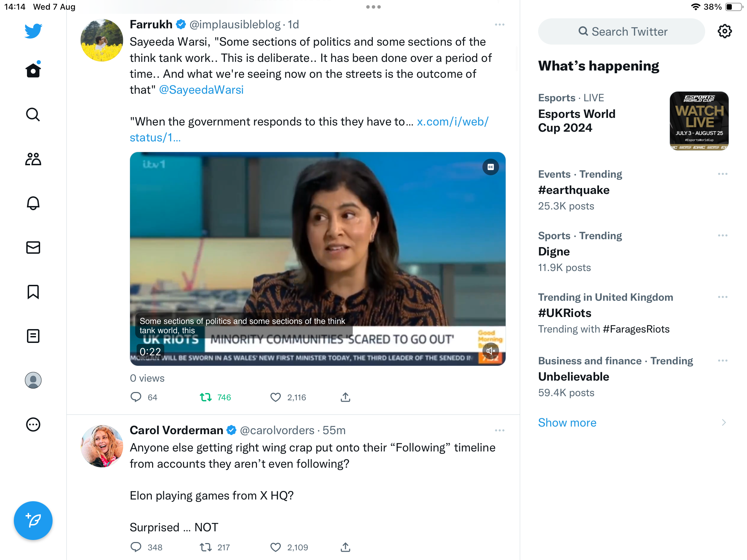The image size is (747, 560).
Task: Expand Show more trends chevron
Action: (724, 422)
